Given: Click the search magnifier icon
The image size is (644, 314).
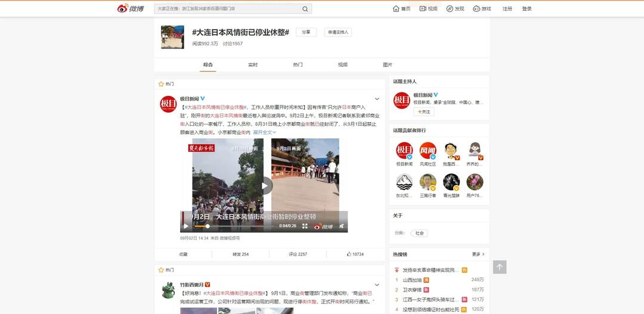Looking at the screenshot, I should 305,9.
